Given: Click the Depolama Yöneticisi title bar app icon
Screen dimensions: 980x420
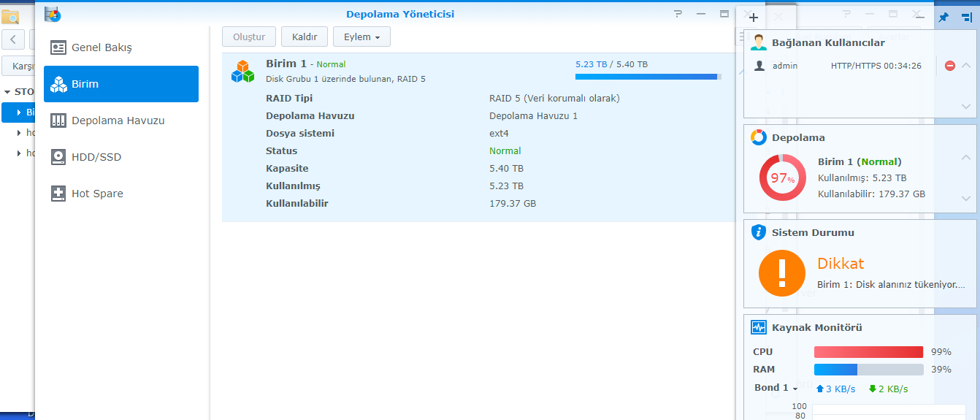Looking at the screenshot, I should tap(53, 14).
